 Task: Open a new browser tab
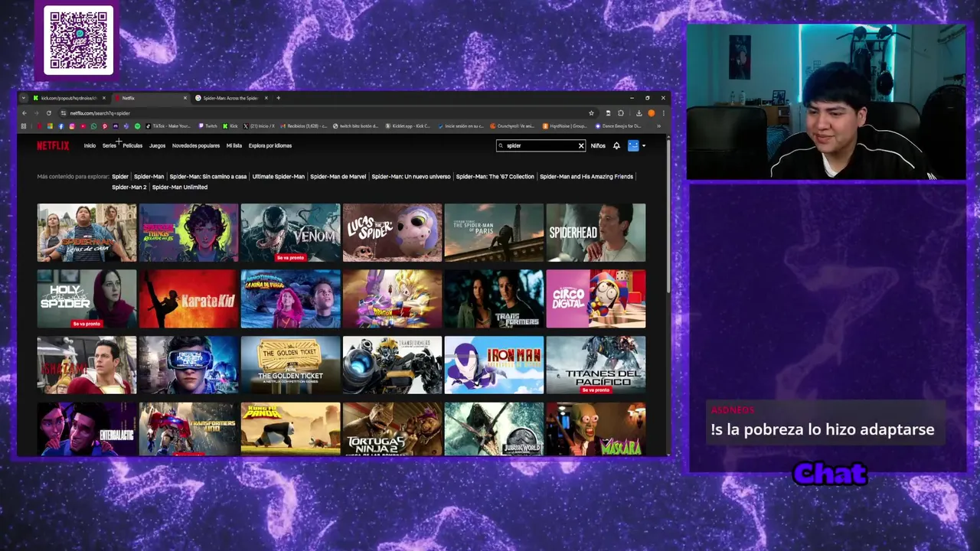click(x=278, y=98)
